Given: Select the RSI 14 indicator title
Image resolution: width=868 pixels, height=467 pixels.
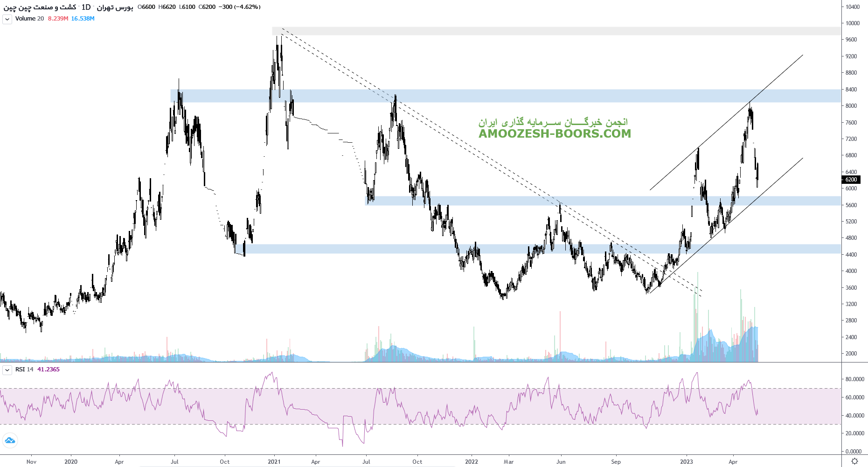Looking at the screenshot, I should tap(24, 369).
